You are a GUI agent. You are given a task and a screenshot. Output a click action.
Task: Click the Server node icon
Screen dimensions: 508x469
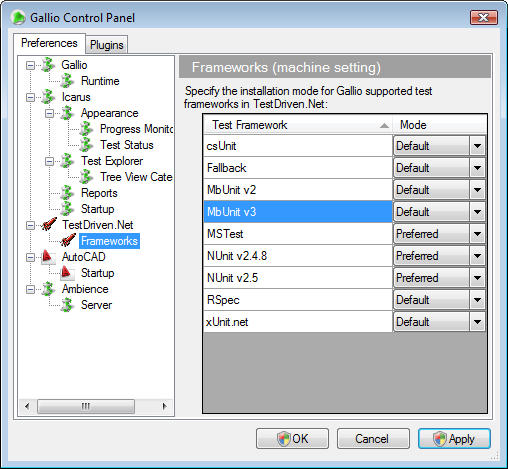click(x=67, y=305)
